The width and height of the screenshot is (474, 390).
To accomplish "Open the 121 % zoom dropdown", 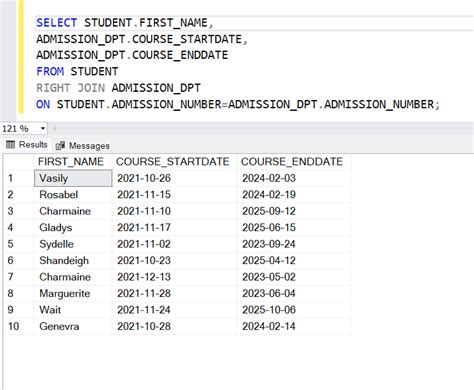I will (42, 128).
